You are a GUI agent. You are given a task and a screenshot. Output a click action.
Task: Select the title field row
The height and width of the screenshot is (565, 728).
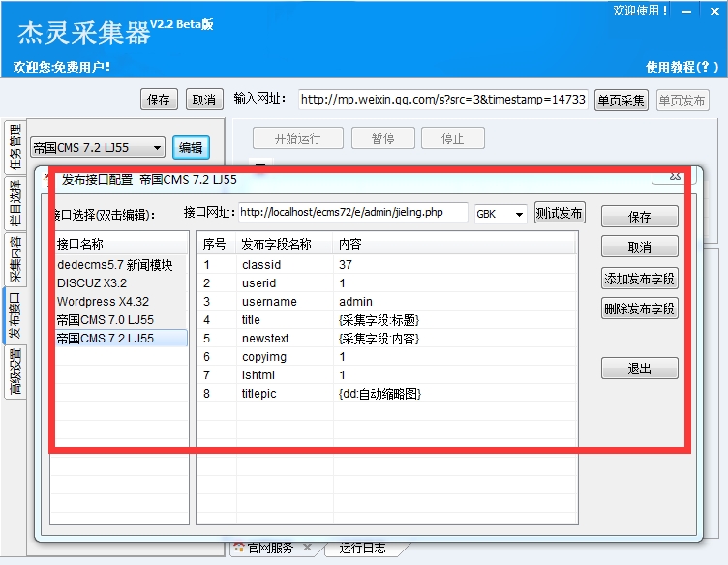pyautogui.click(x=387, y=320)
